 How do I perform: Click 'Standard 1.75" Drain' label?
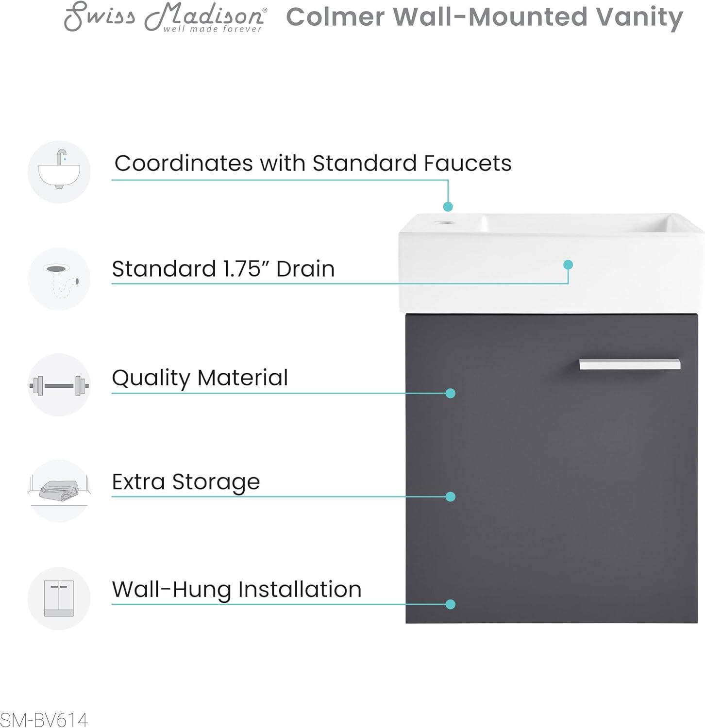pos(223,269)
